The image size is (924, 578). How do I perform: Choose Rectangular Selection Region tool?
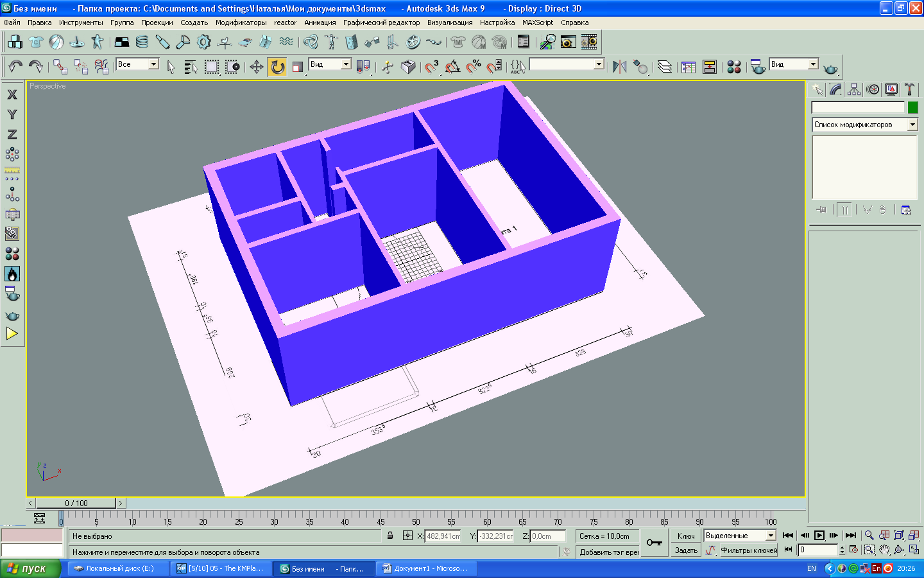tap(211, 66)
